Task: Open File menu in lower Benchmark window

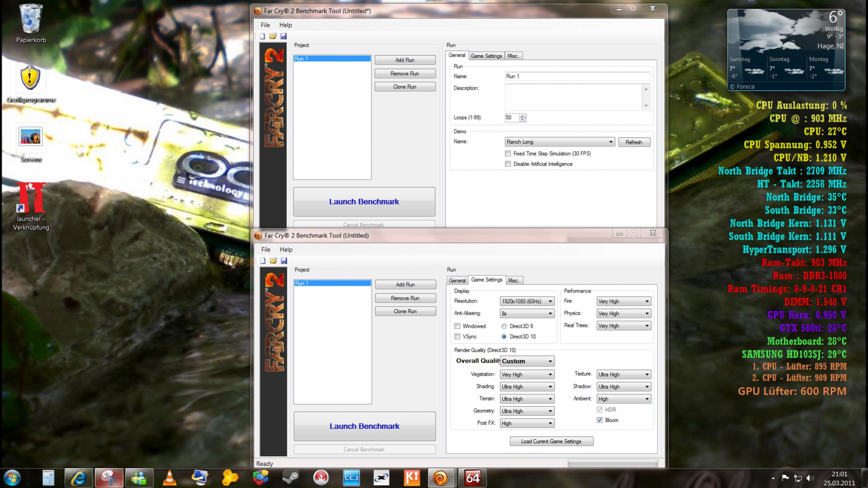Action: click(x=266, y=250)
